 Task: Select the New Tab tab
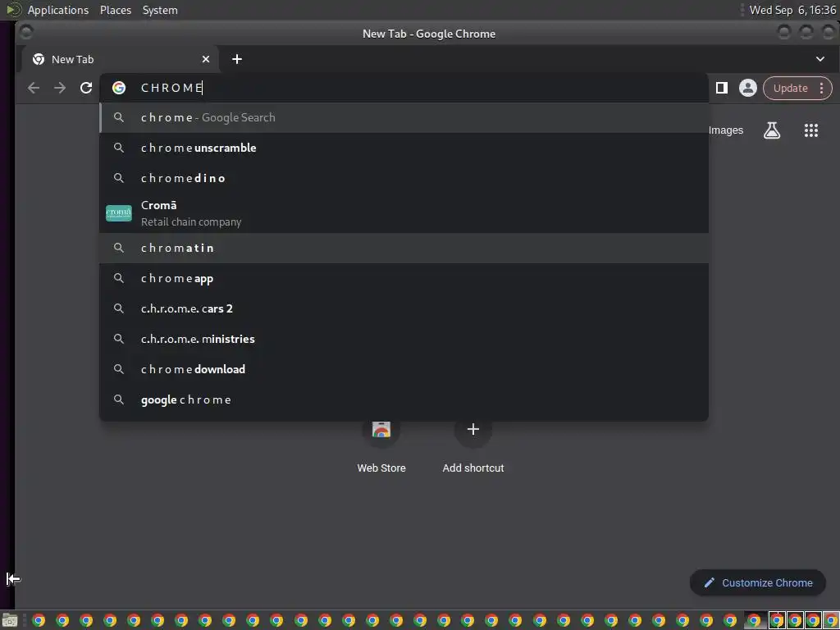click(x=120, y=59)
